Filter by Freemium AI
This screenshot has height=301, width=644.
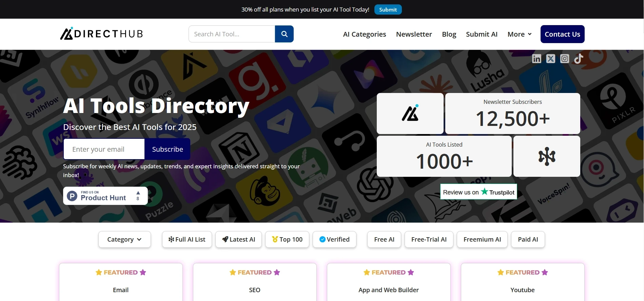click(482, 240)
